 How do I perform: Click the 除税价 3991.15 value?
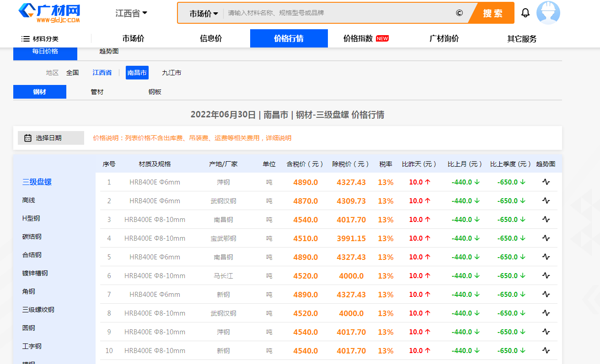[x=351, y=238]
